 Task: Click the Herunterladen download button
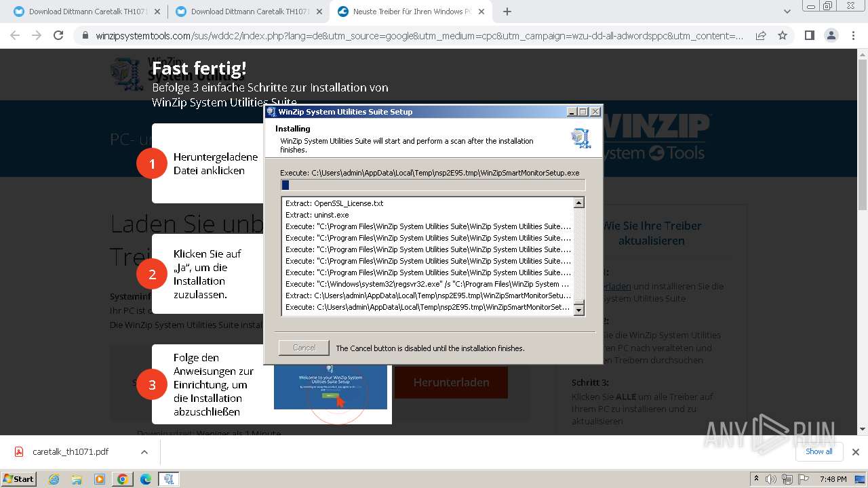(x=451, y=382)
